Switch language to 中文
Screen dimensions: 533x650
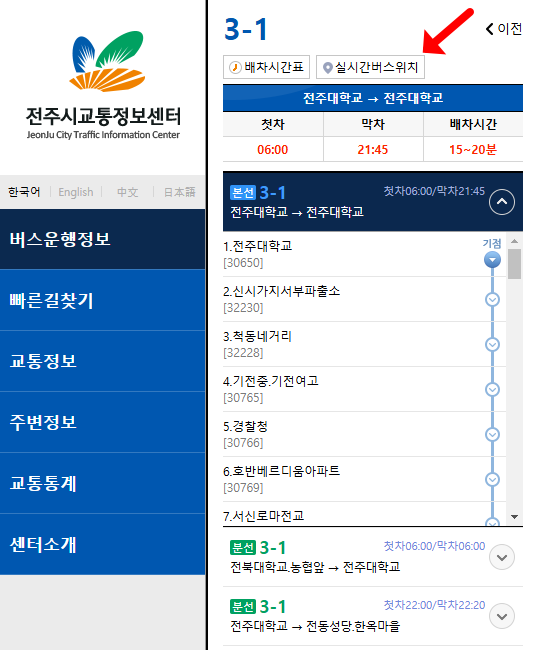pyautogui.click(x=128, y=192)
